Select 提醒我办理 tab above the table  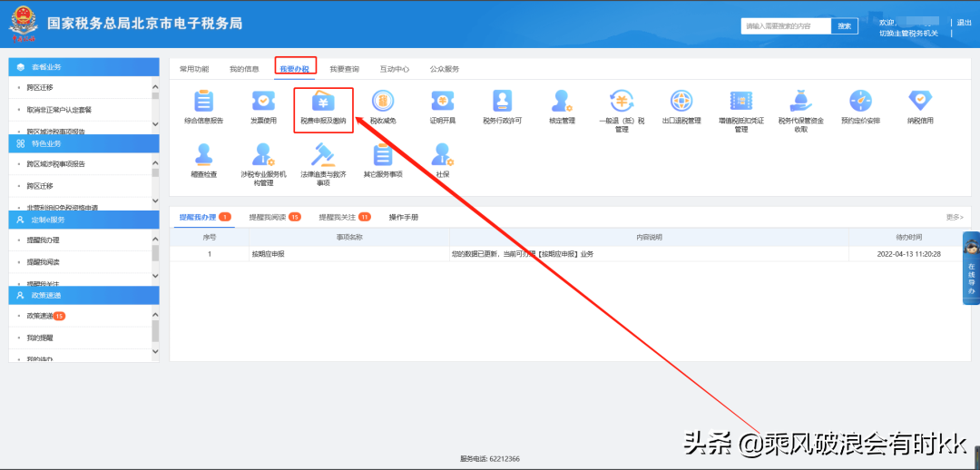(x=205, y=217)
